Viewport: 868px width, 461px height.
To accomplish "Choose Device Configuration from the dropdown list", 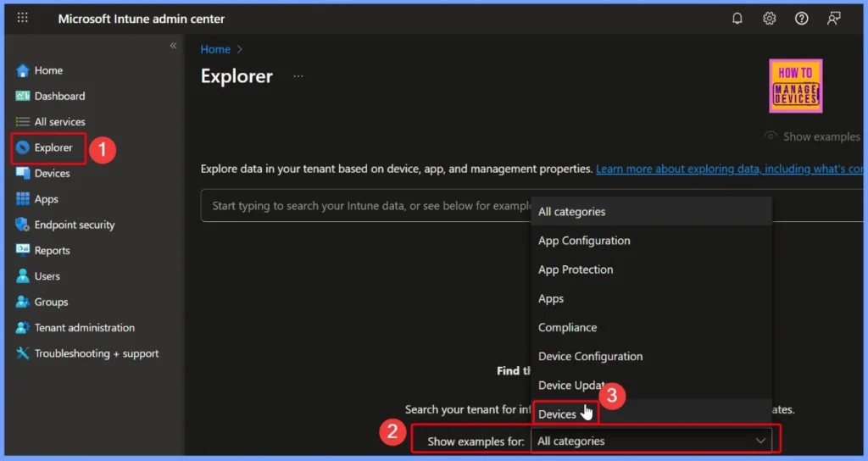I will 652,356.
